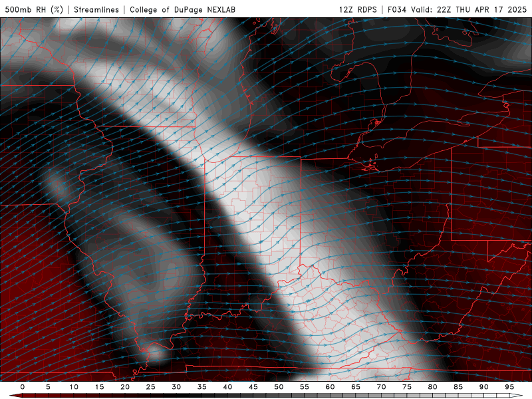Select the "85" humidity scale label
This screenshot has height=399, width=532.
[x=458, y=387]
